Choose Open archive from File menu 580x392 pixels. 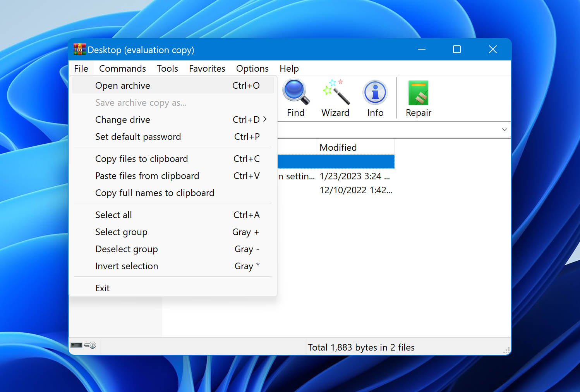pyautogui.click(x=173, y=86)
